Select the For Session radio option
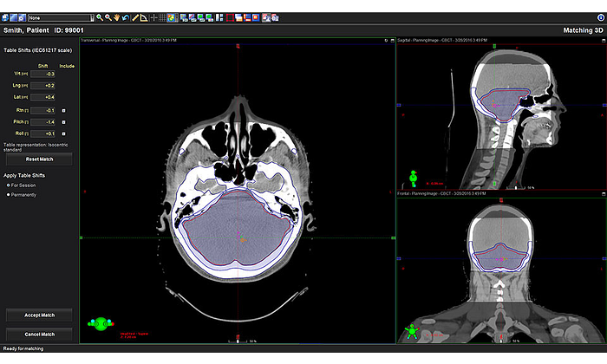The width and height of the screenshot is (607, 364). (x=8, y=185)
